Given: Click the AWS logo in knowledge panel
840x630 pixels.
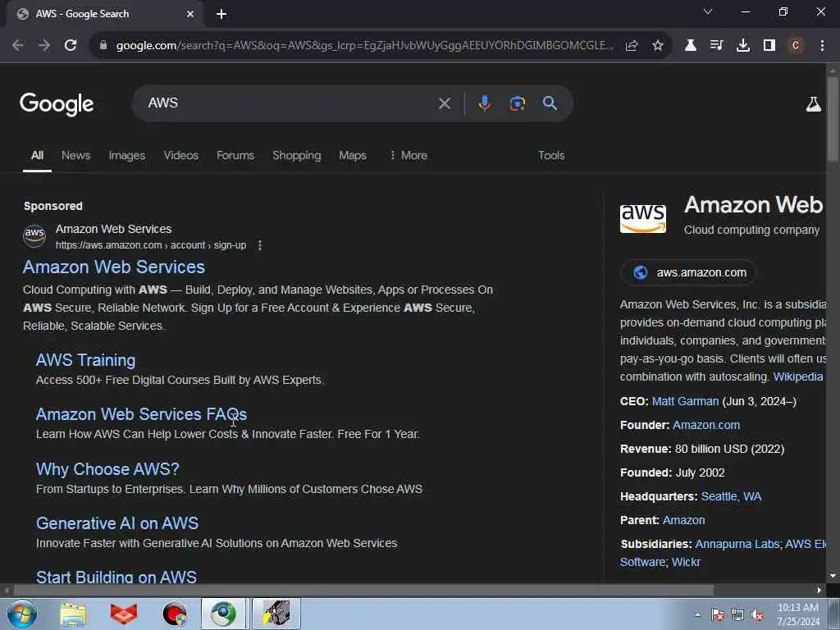Looking at the screenshot, I should (x=643, y=218).
